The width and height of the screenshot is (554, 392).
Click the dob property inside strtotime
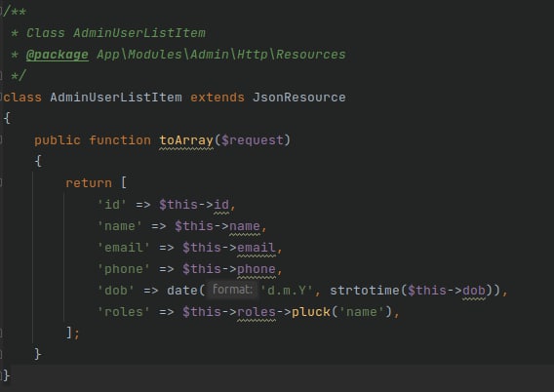pyautogui.click(x=474, y=291)
